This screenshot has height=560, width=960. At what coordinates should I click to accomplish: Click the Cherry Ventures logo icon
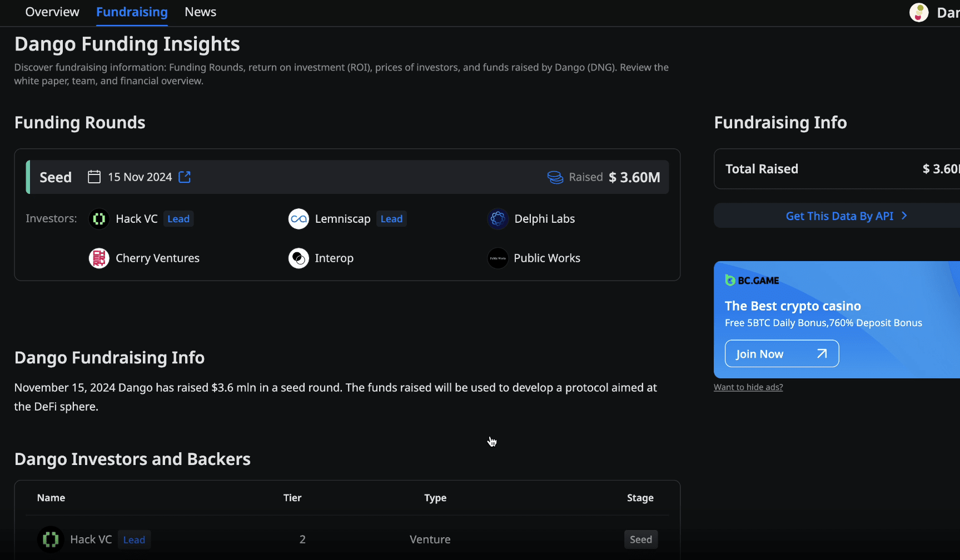pos(99,258)
